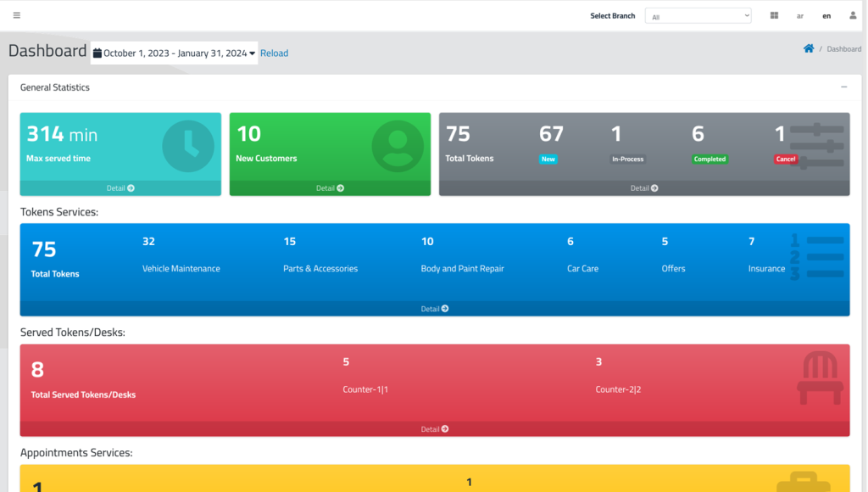Screen dimensions: 868x492
Task: Click the calendar icon beside date range
Action: tap(97, 53)
